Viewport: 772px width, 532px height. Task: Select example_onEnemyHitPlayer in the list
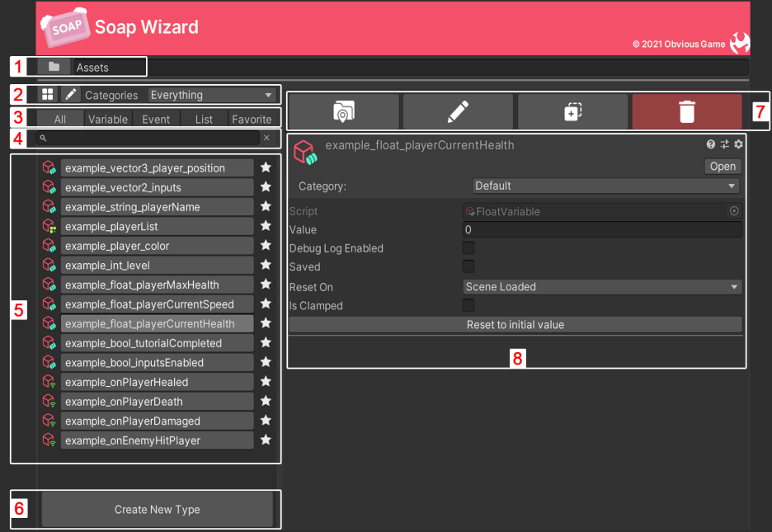click(x=157, y=440)
